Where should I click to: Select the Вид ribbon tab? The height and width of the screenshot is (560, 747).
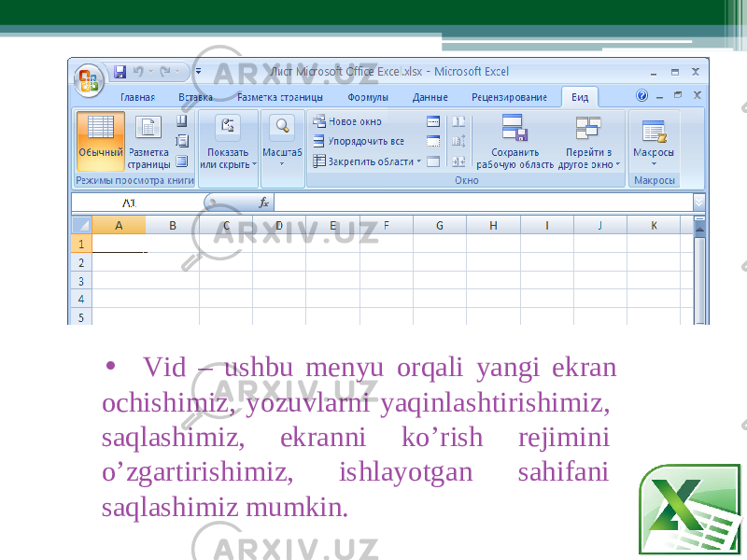pos(580,97)
